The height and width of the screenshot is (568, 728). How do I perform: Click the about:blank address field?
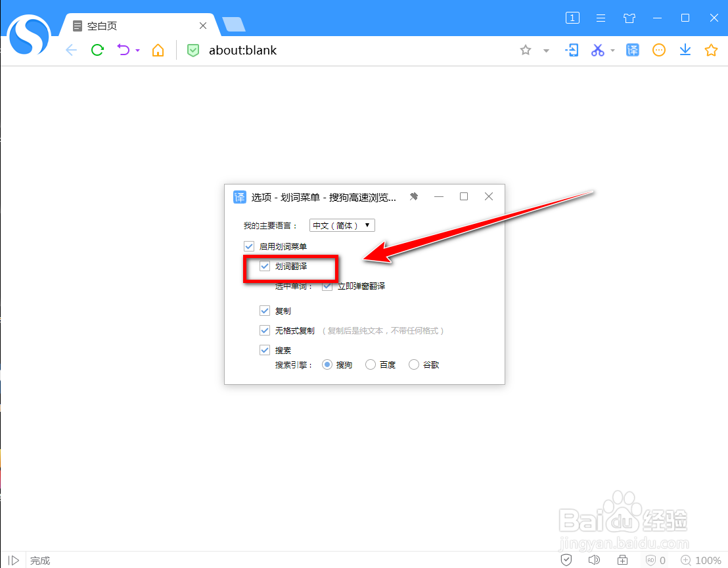tap(243, 50)
